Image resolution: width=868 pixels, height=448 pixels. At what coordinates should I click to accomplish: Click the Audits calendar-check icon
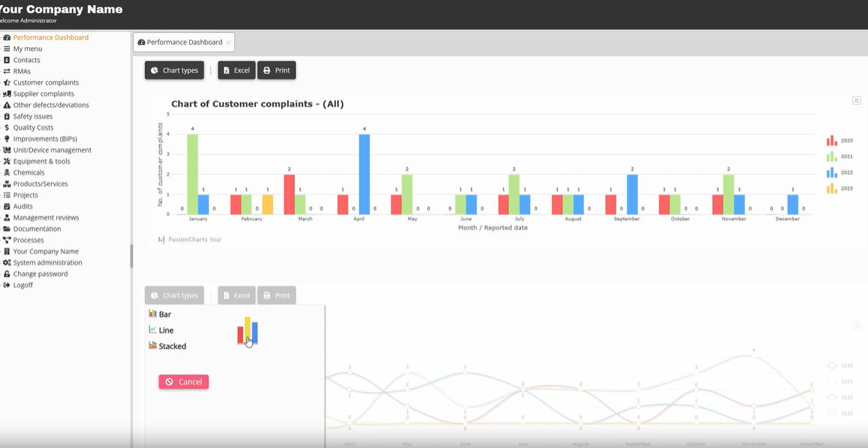tap(7, 206)
